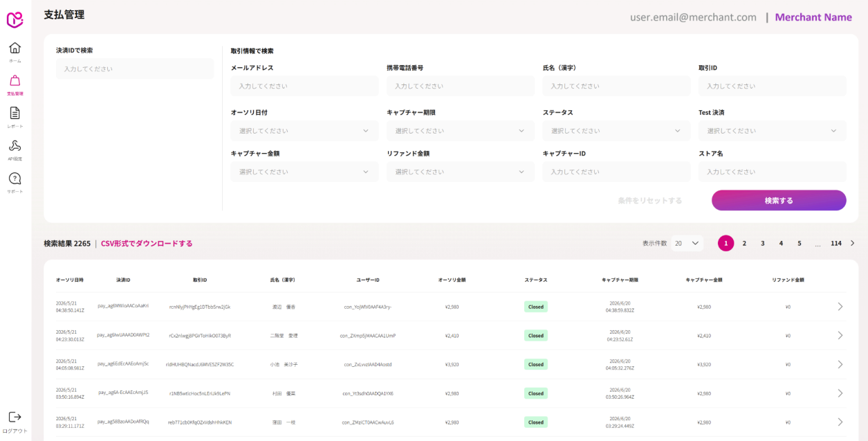Click user ID con_YojWtV0AAF4A3ry-

[367, 307]
